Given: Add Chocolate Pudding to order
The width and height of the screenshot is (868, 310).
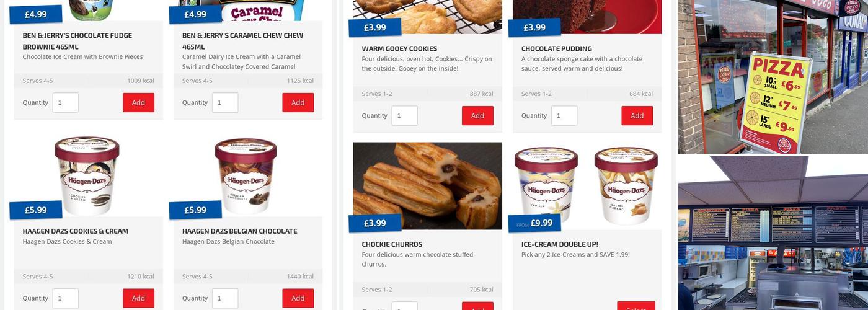Looking at the screenshot, I should [x=637, y=115].
